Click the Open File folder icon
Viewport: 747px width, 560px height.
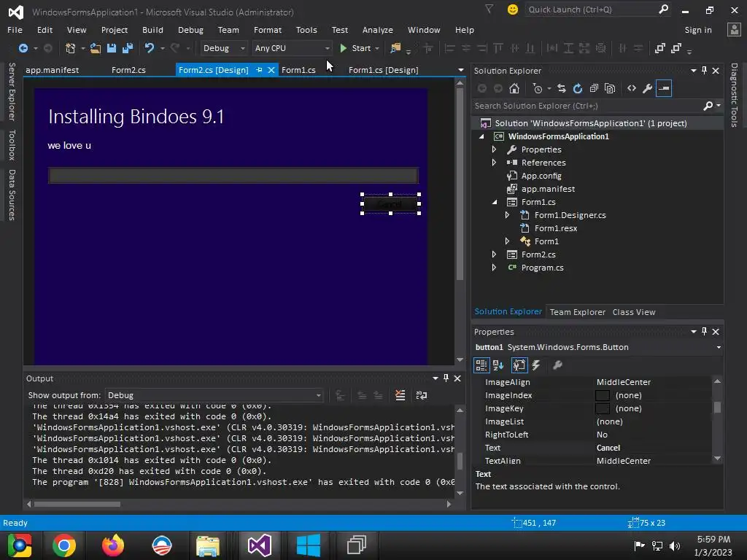[96, 48]
